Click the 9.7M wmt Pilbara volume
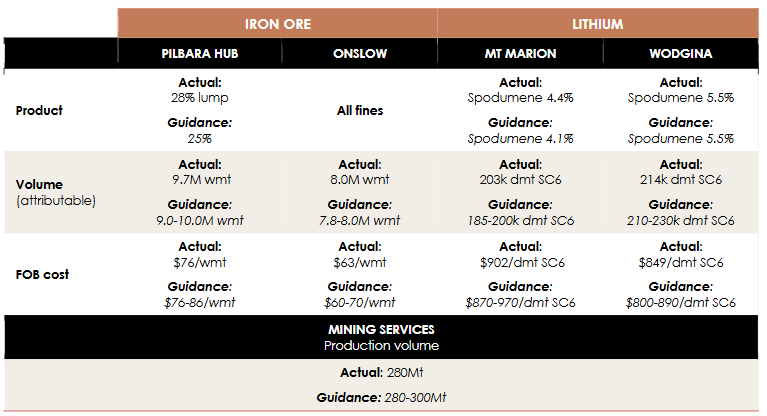767x416 pixels. [202, 180]
